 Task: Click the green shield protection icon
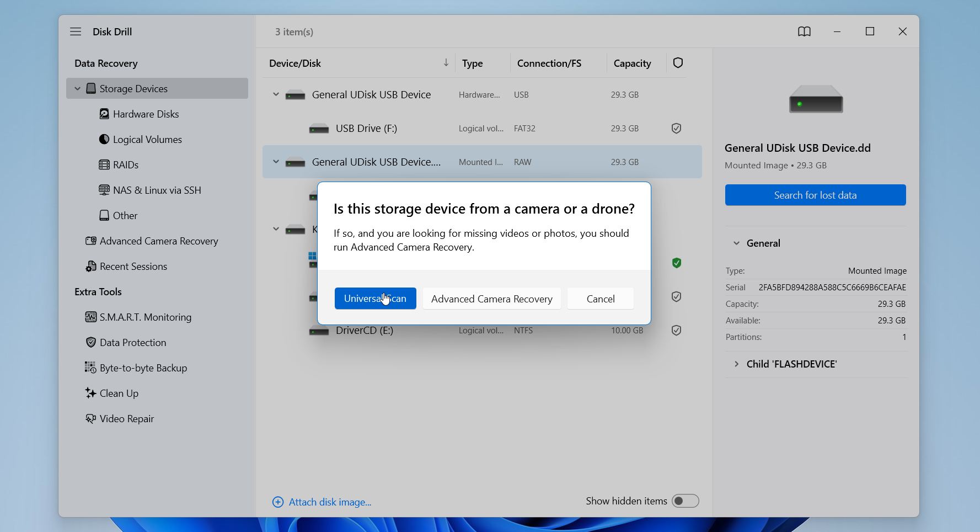click(676, 263)
